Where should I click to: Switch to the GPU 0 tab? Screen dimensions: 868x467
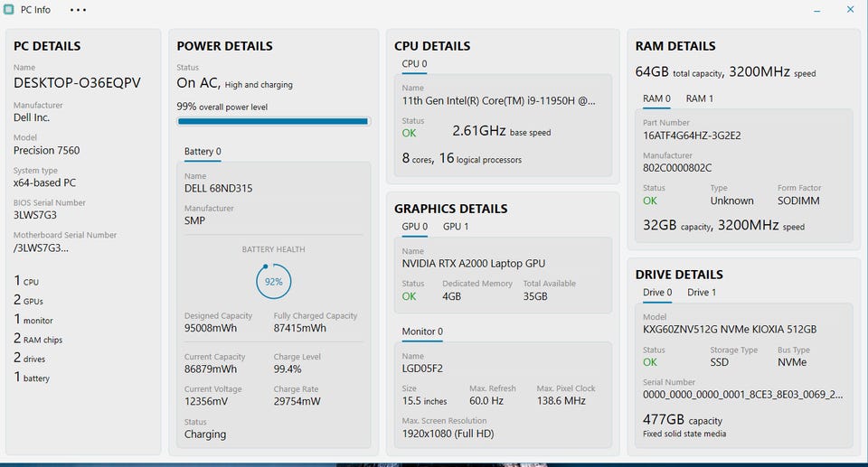pyautogui.click(x=415, y=227)
